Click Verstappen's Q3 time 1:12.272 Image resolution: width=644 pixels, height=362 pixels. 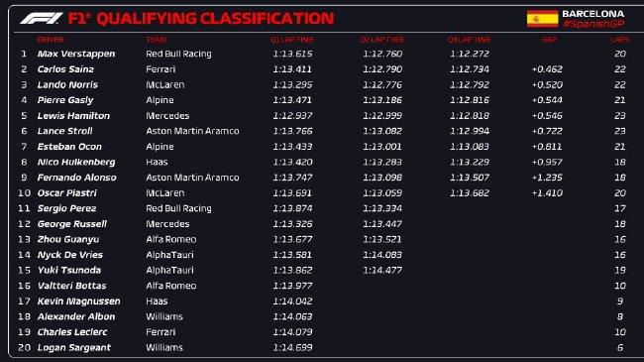tap(470, 54)
